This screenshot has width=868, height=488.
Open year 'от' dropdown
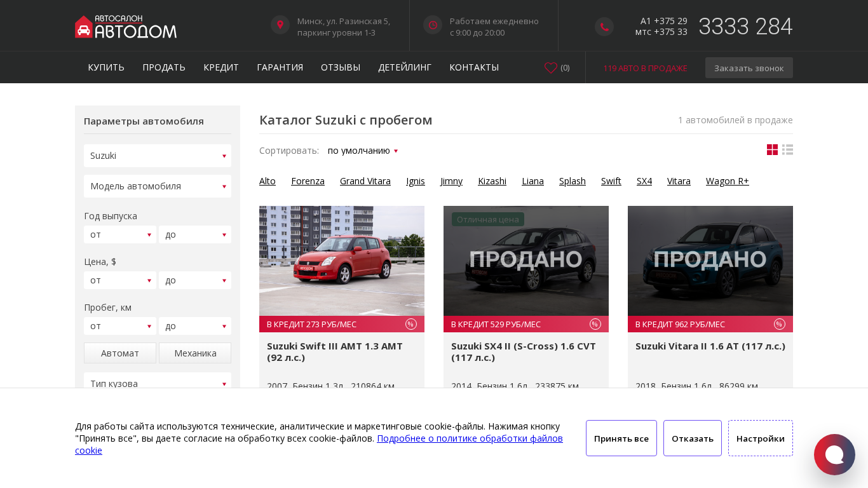click(x=120, y=234)
